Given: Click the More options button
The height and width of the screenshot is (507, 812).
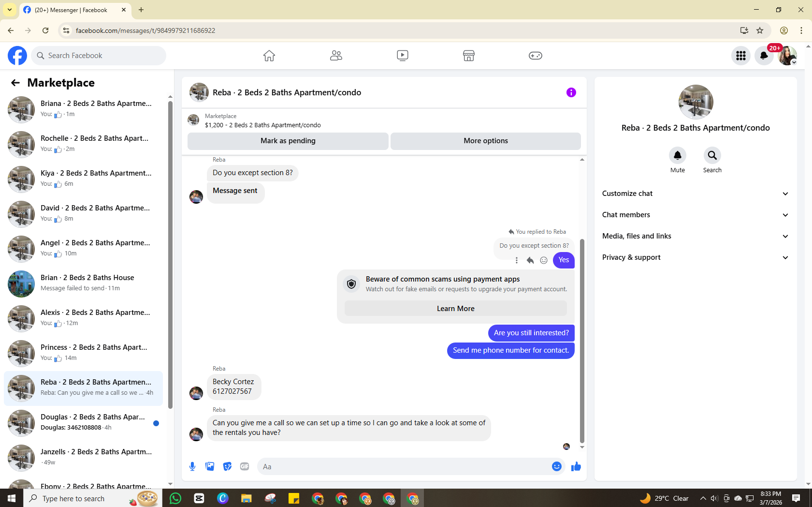Looking at the screenshot, I should (486, 141).
